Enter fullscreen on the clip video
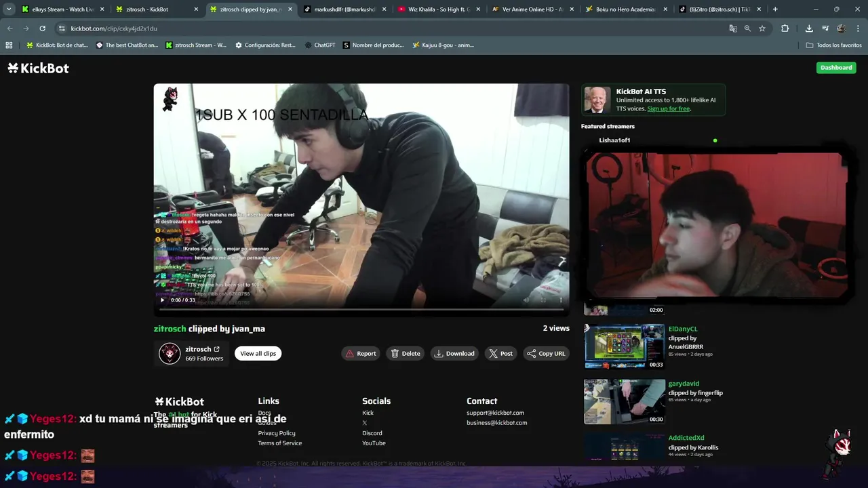The width and height of the screenshot is (868, 488). pyautogui.click(x=543, y=300)
